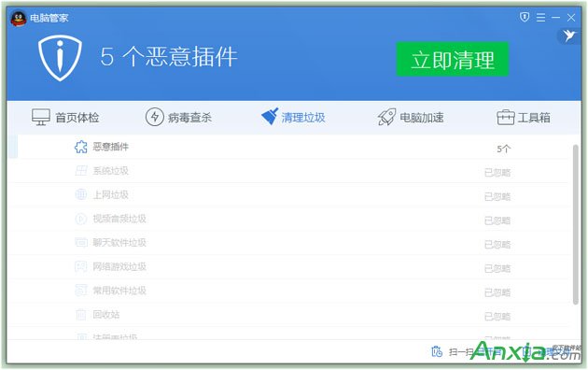Click the vertical scrollbar of the junk list

(576, 225)
